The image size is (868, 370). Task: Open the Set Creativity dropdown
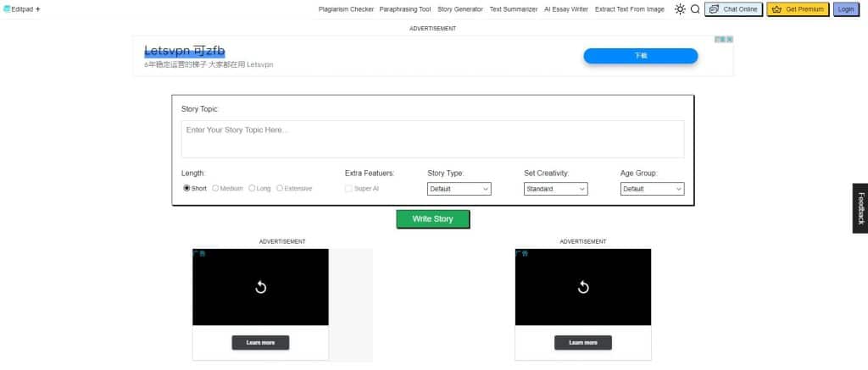pyautogui.click(x=555, y=189)
